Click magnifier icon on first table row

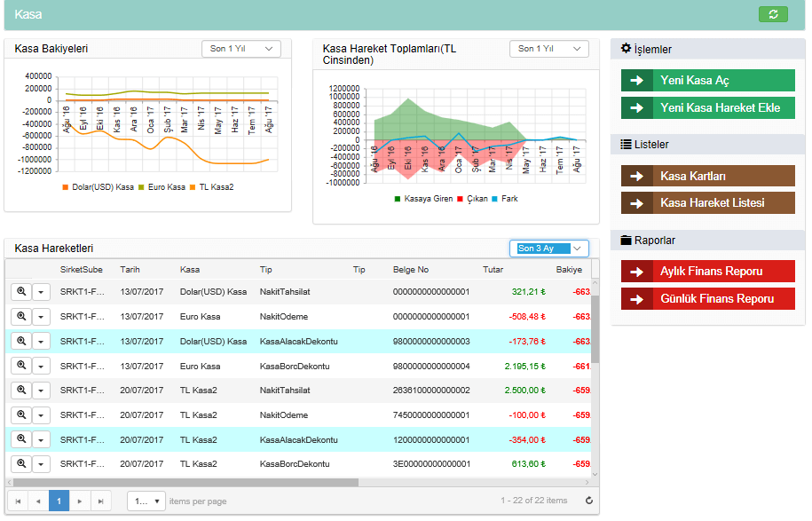click(20, 291)
